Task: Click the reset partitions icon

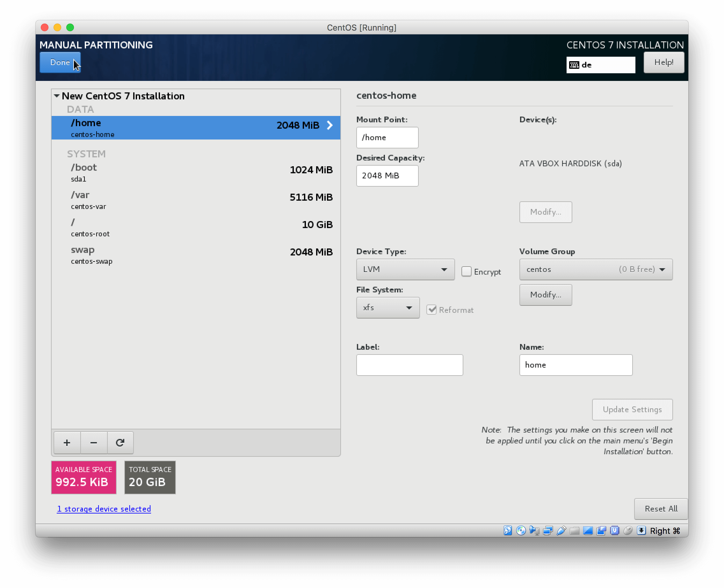Action: pyautogui.click(x=120, y=443)
